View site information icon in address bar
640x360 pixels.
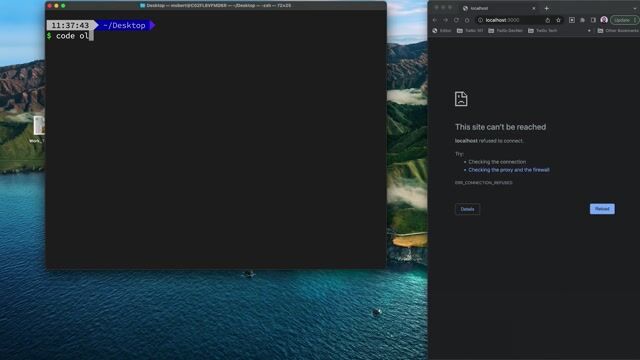(x=480, y=20)
